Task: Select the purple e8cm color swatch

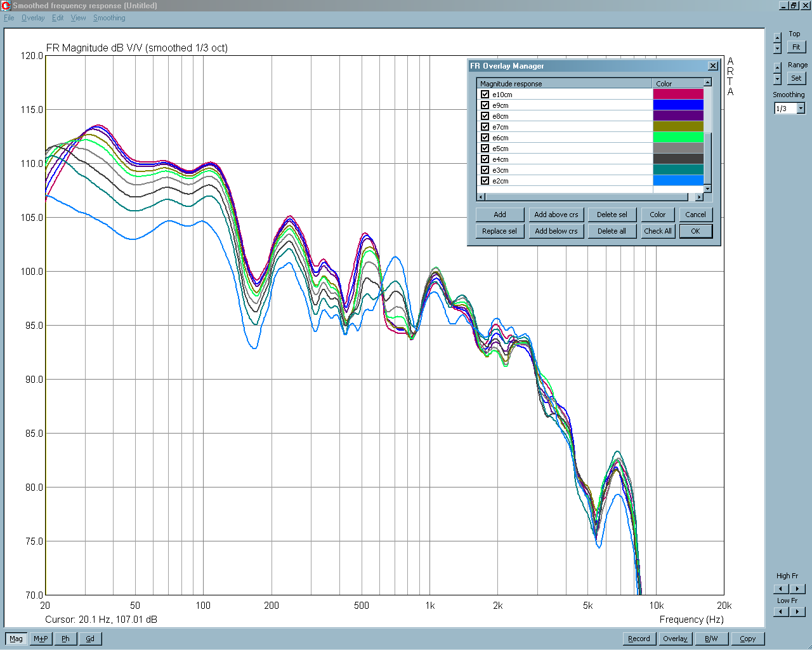Action: point(678,116)
